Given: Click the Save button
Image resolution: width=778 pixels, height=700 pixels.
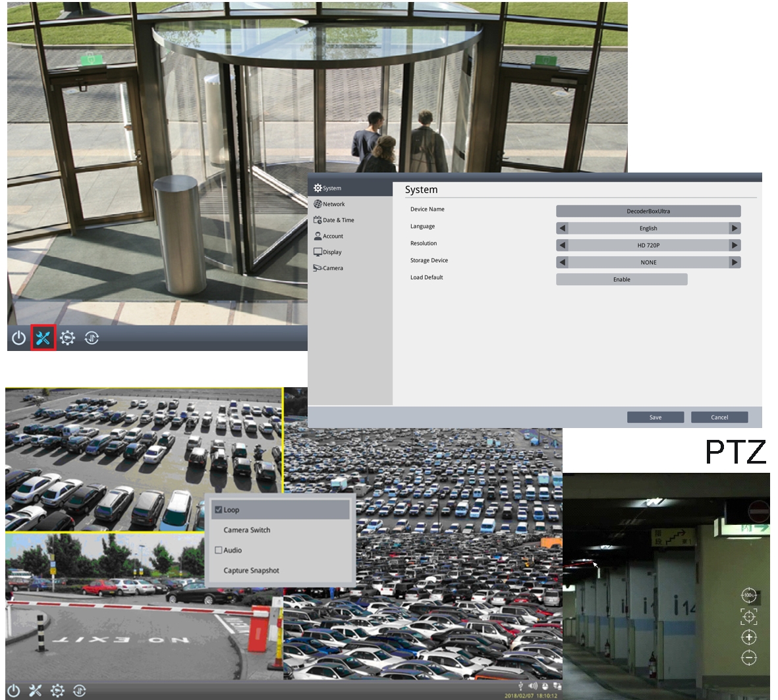Looking at the screenshot, I should [655, 417].
